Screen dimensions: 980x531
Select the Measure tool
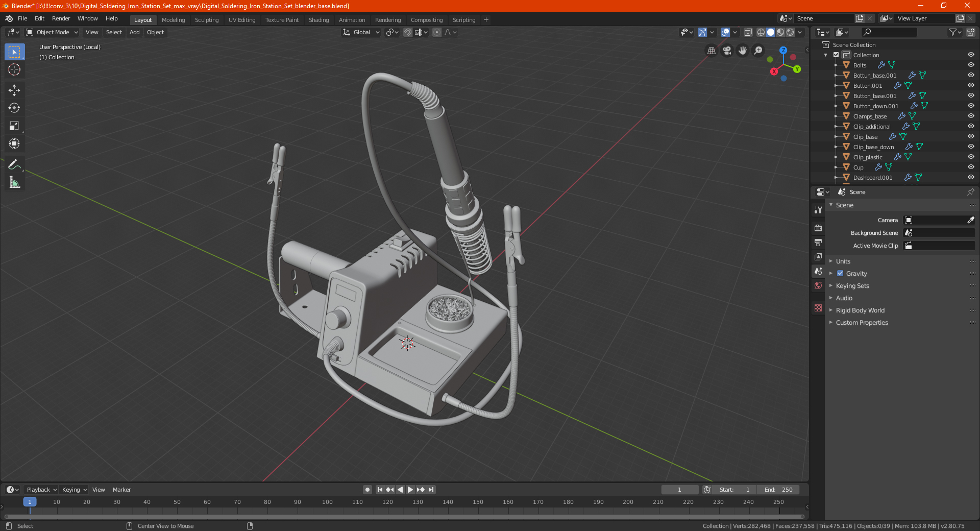click(x=14, y=182)
